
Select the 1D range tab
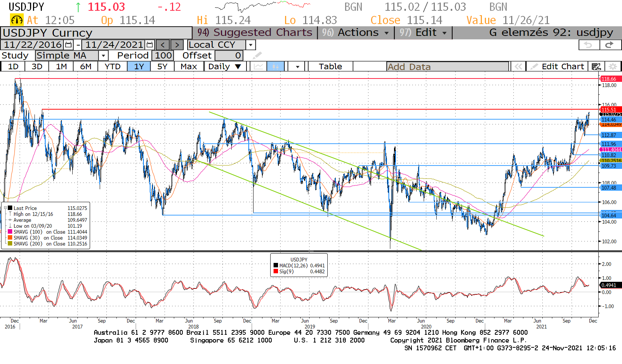13,67
